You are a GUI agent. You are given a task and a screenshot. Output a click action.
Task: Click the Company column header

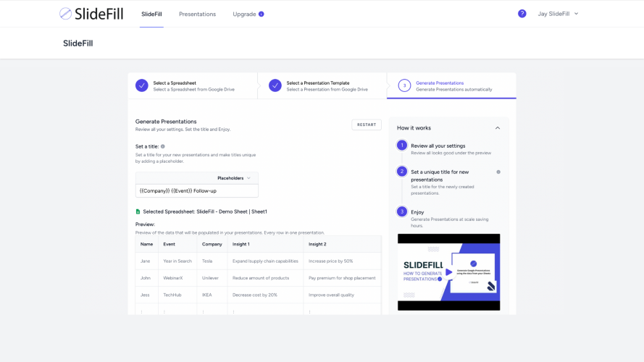(212, 244)
